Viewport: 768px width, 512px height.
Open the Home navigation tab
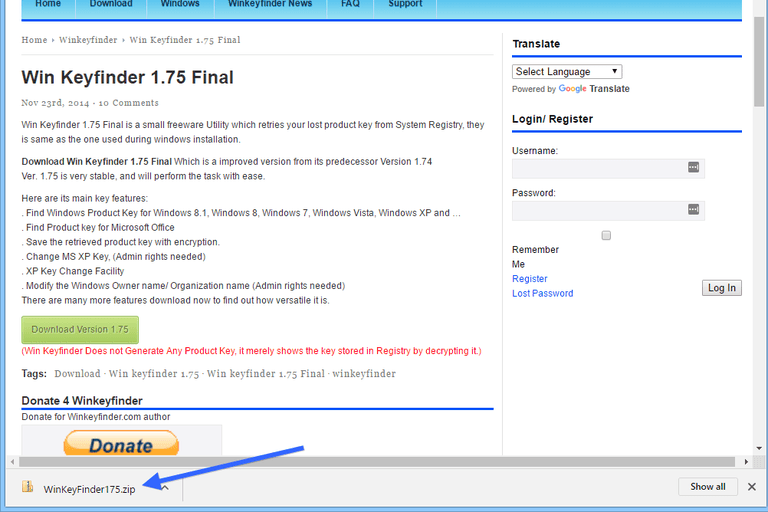[48, 5]
